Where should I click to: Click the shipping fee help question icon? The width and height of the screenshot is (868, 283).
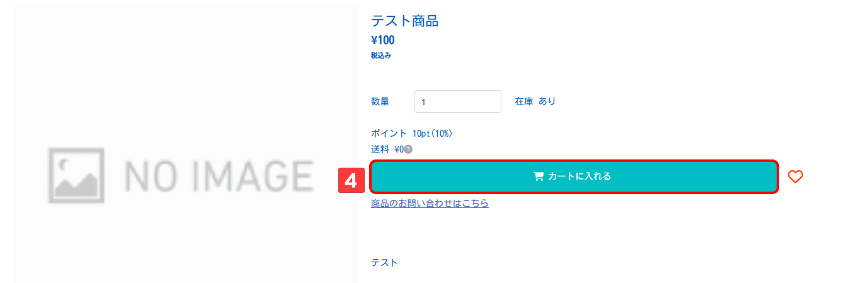tap(408, 149)
